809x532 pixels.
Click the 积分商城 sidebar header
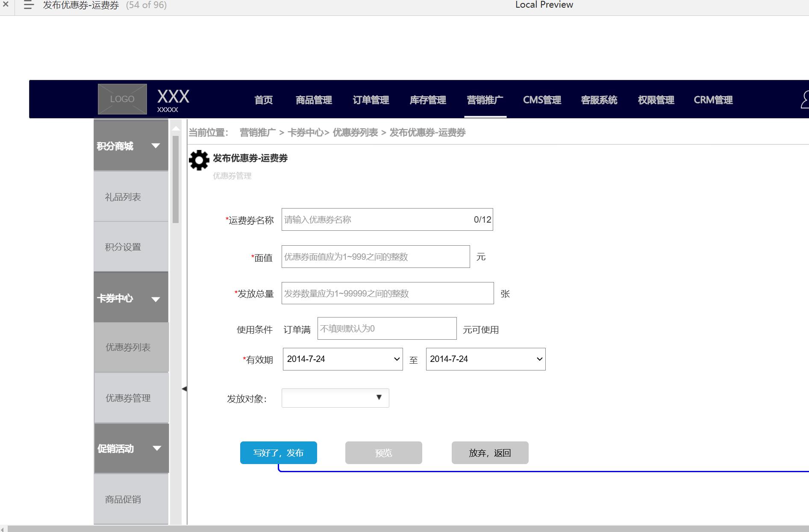tap(131, 146)
